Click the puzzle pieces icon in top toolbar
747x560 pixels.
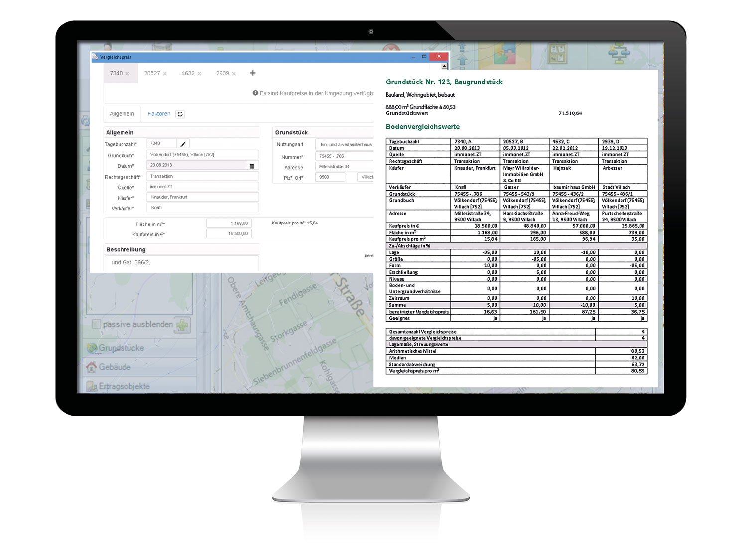504,53
